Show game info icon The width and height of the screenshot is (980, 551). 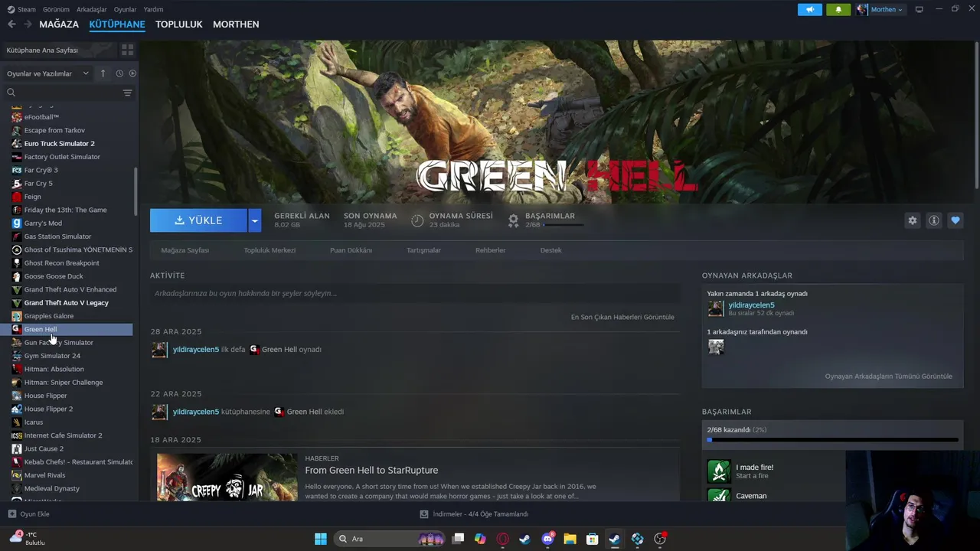933,220
